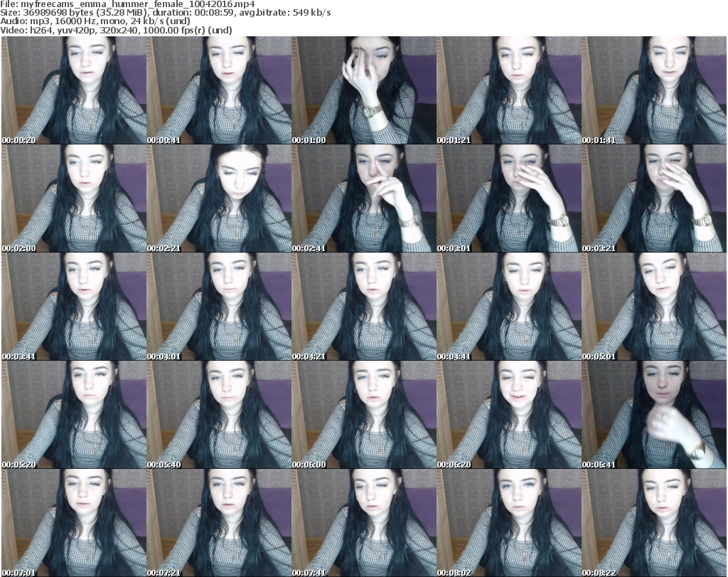Click the File name line at top
This screenshot has width=728, height=577.
tap(128, 4)
